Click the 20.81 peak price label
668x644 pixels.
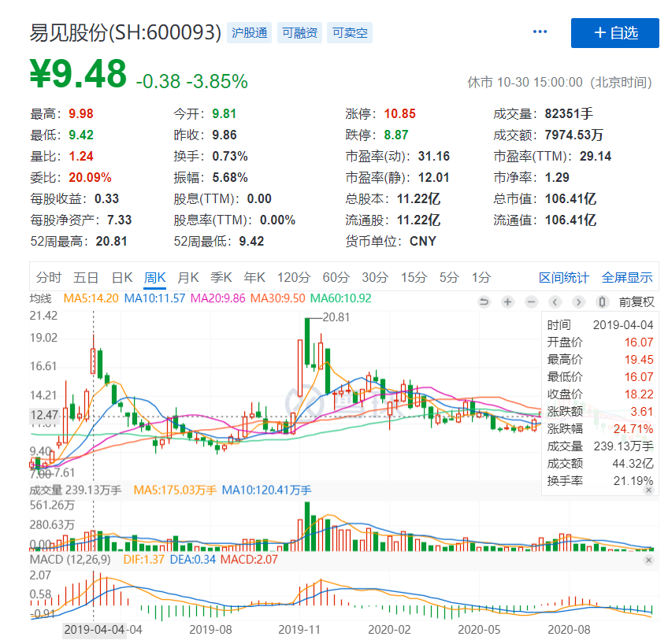coord(336,317)
